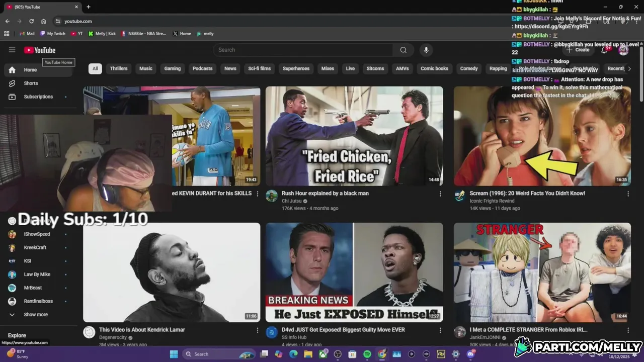Open the Scream 1996 video thumbnail
Screen dimensions: 644x362
(542, 136)
